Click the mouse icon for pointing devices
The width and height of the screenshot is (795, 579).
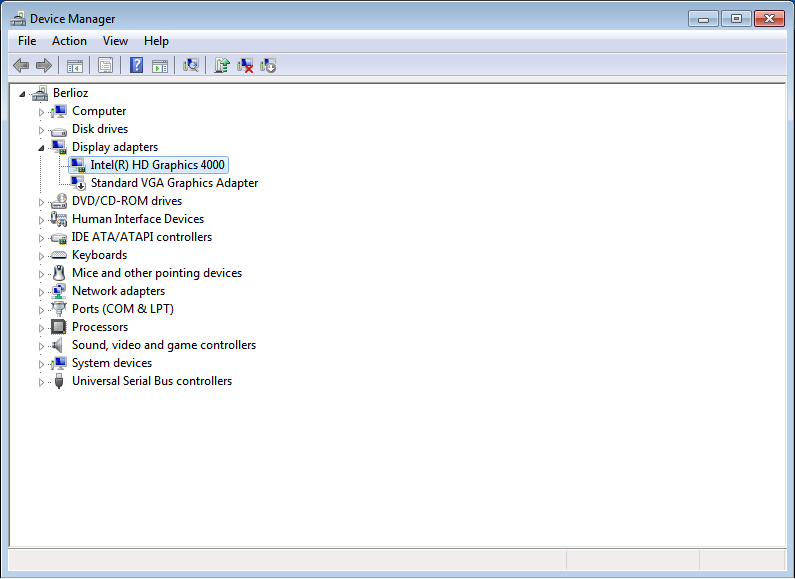pos(59,273)
